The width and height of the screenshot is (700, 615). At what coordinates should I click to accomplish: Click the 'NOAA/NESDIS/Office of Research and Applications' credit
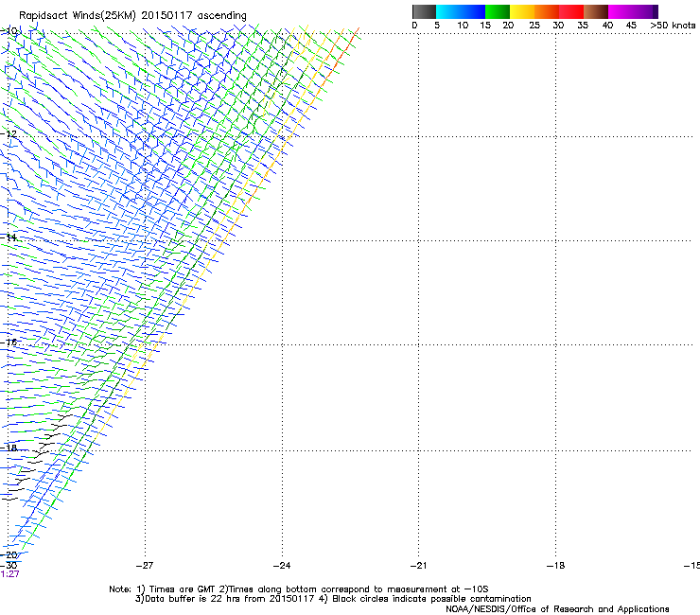pyautogui.click(x=557, y=609)
